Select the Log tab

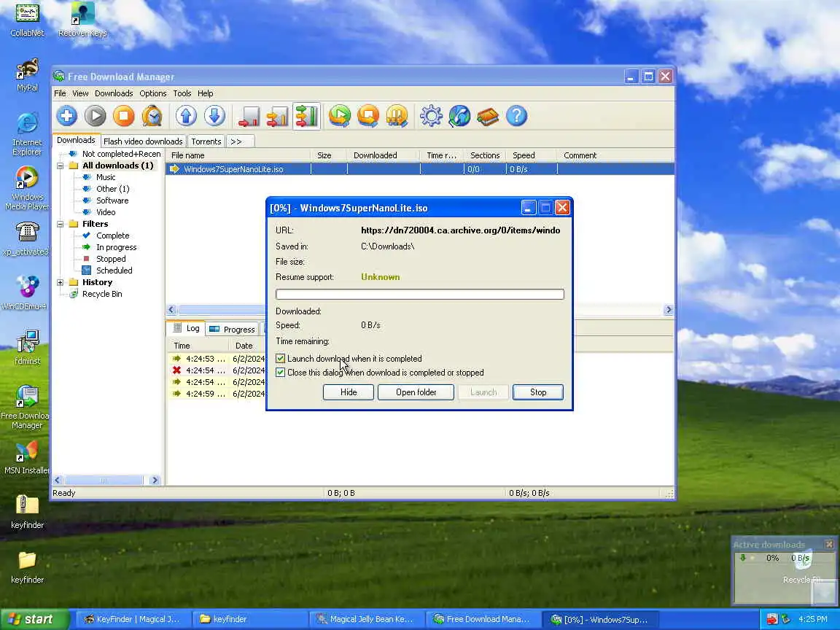(x=187, y=328)
